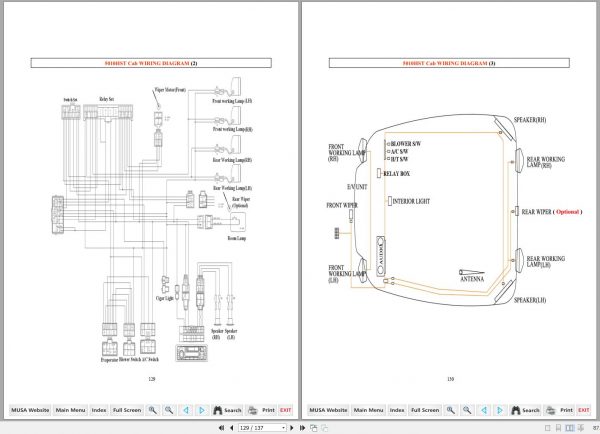Click the first zoom magnifier on left page toolbar
The width and height of the screenshot is (600, 434).
[x=152, y=410]
